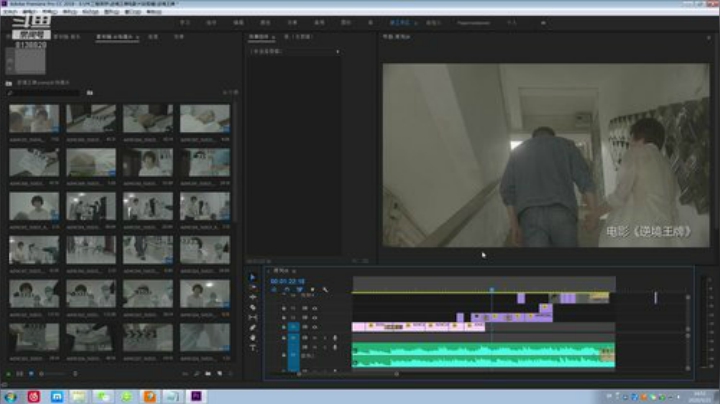Toggle Snap magnet icon in timeline

pos(287,290)
